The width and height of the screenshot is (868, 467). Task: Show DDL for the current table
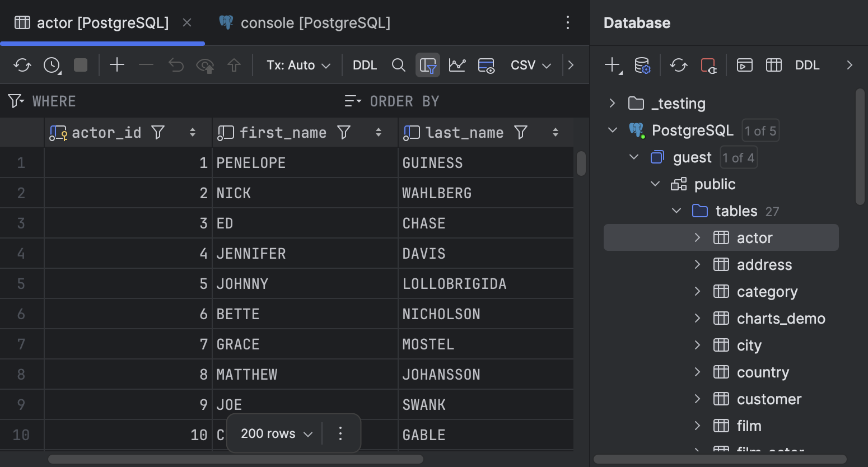[x=365, y=64]
